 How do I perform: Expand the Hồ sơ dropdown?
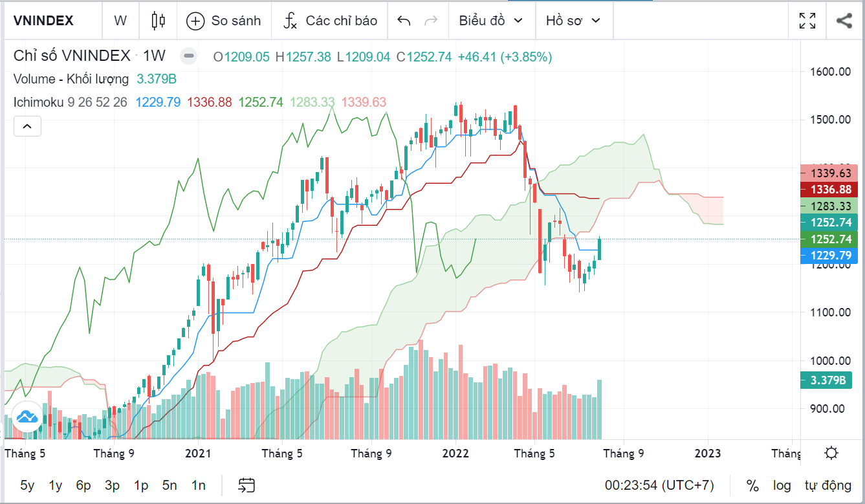click(573, 21)
